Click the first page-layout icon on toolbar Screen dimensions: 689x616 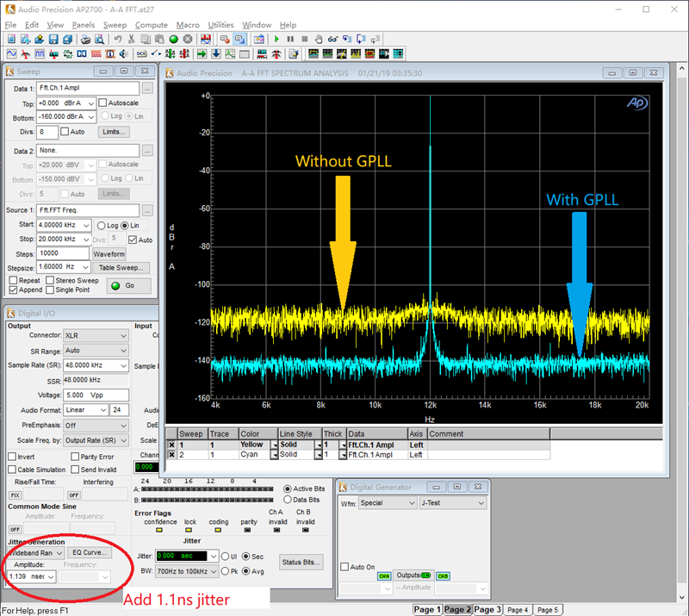pos(313,54)
